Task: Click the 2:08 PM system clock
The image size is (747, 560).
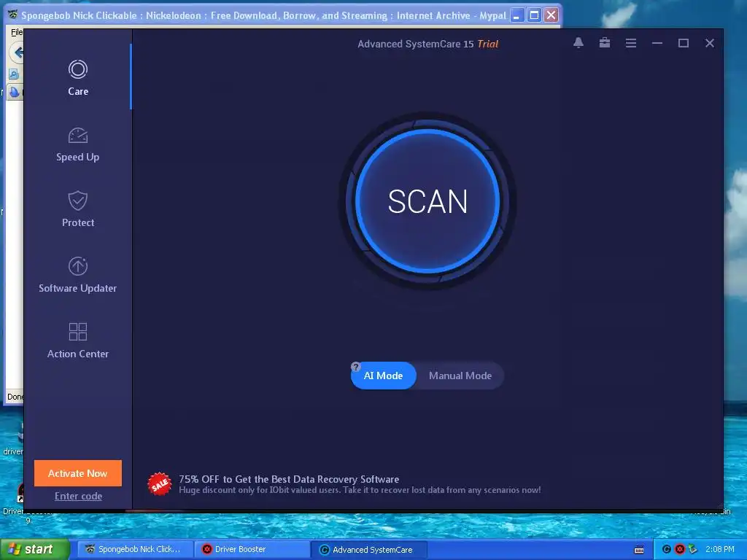Action: [x=720, y=549]
